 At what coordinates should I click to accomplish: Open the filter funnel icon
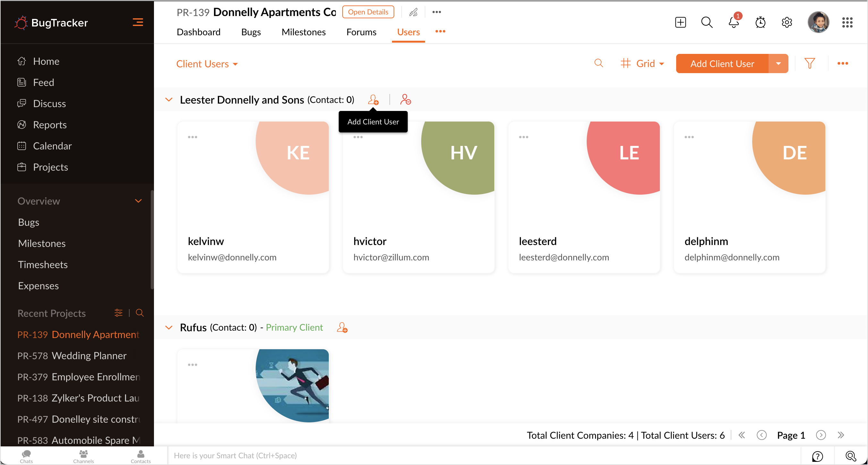[x=809, y=63]
